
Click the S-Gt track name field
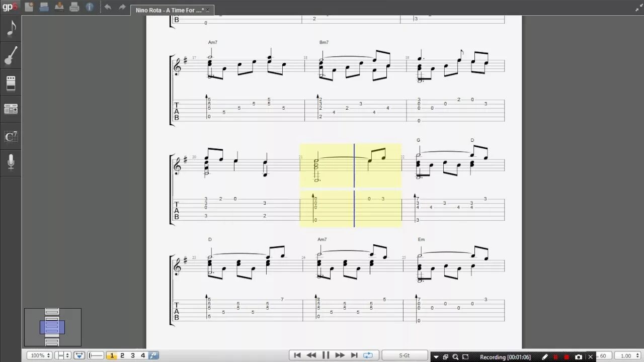[405, 355]
